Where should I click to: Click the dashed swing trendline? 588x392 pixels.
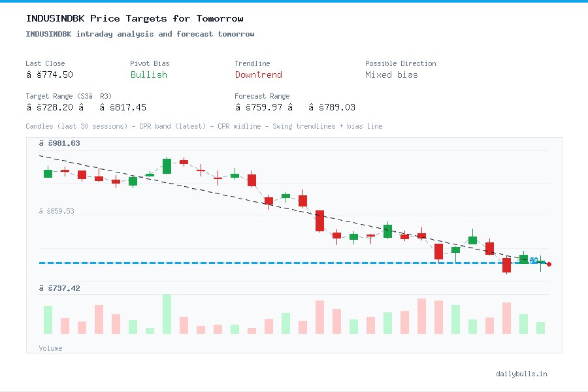click(196, 188)
